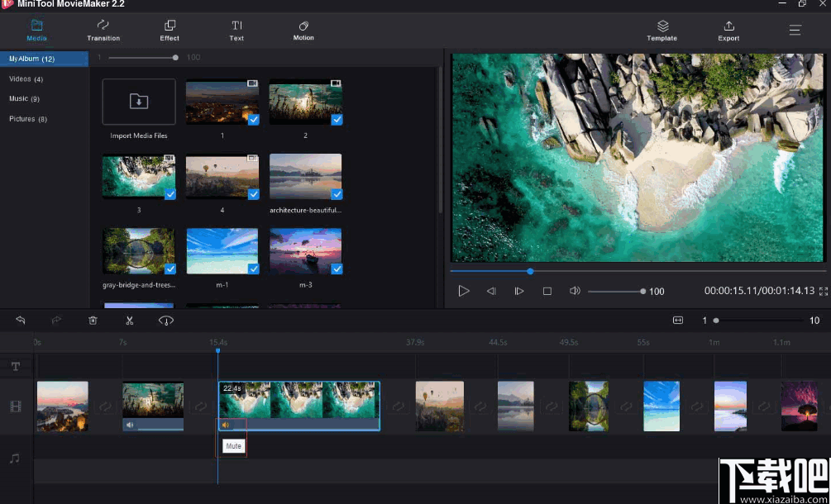Screen dimensions: 831x504
Task: Switch to the Transition tab
Action: [x=103, y=31]
